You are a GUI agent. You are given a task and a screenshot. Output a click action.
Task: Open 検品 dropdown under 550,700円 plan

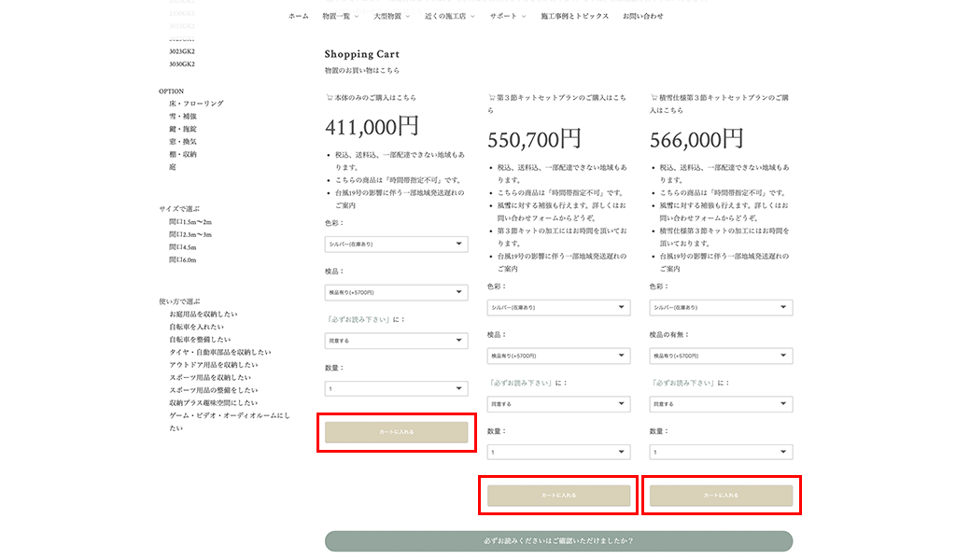pyautogui.click(x=558, y=356)
